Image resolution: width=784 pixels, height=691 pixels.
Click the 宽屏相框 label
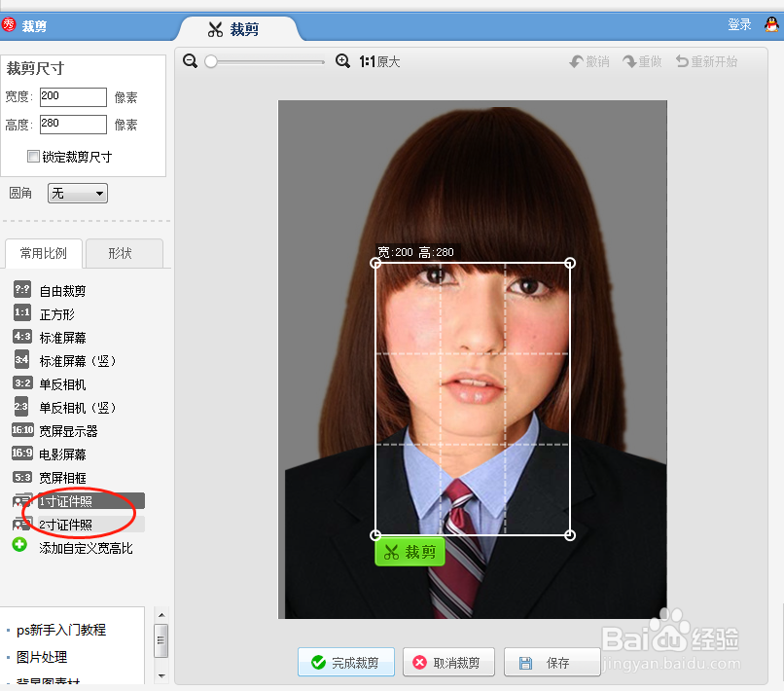click(x=62, y=478)
